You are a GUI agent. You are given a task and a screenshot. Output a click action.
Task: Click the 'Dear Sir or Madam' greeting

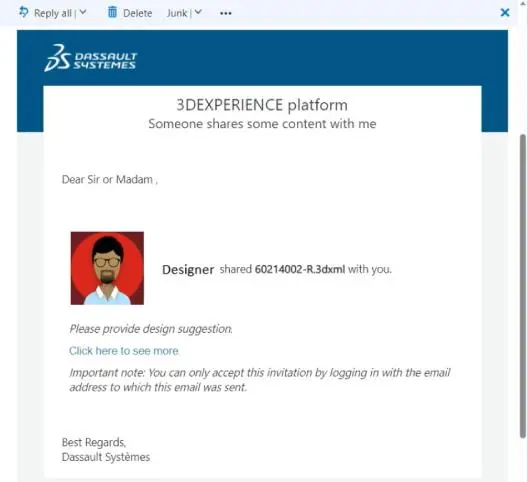(110, 180)
